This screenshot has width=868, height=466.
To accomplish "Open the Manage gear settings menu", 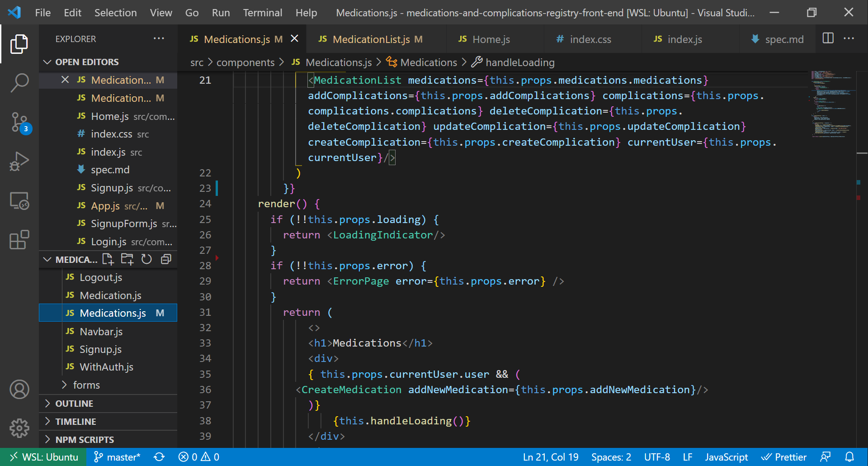I will 19,428.
